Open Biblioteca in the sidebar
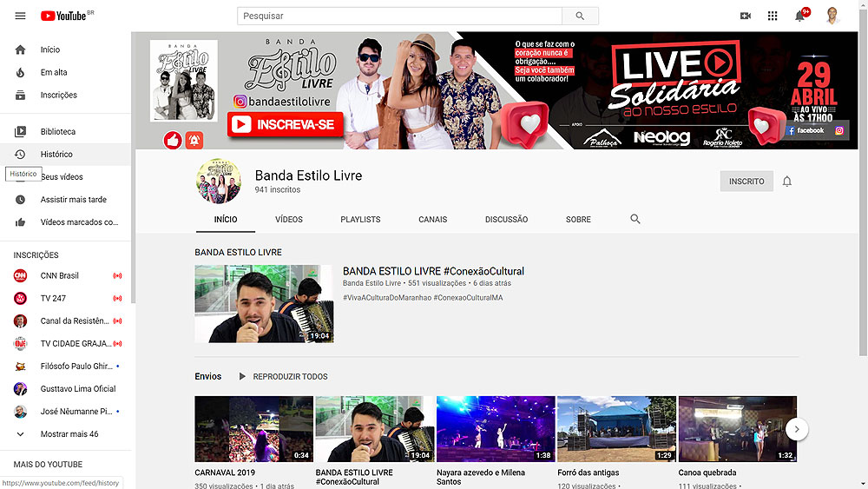868x489 pixels. coord(65,131)
